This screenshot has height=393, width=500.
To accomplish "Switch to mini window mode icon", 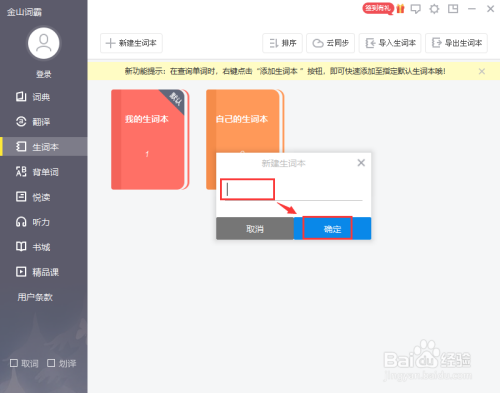I will 453,9.
